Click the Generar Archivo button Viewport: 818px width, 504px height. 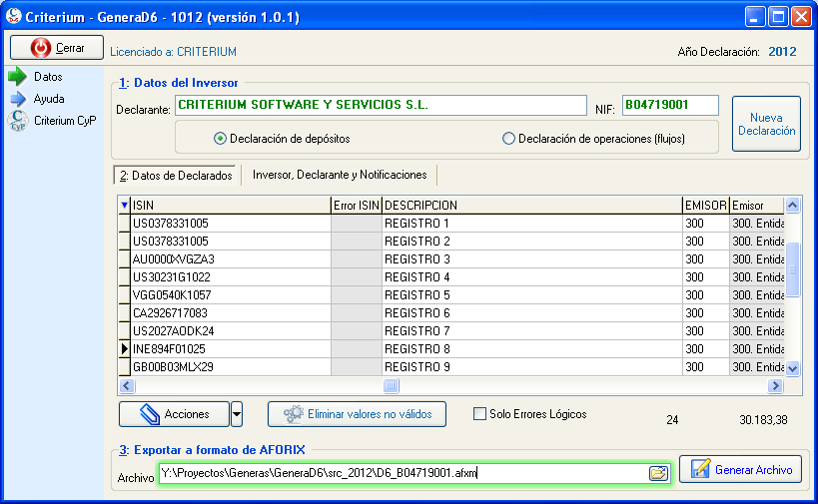740,469
